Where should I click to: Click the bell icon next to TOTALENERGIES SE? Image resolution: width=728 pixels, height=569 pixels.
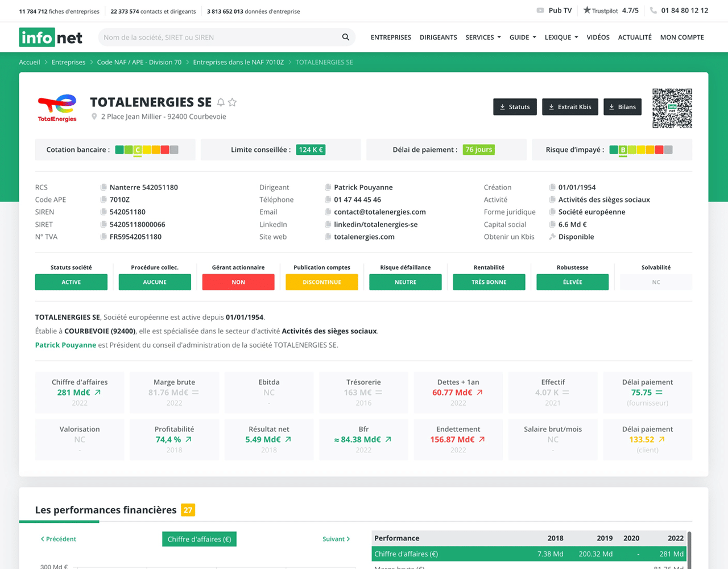tap(221, 102)
